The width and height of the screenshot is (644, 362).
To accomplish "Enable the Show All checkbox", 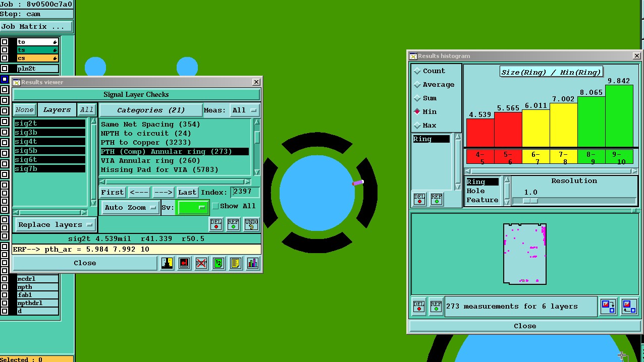I will [216, 206].
